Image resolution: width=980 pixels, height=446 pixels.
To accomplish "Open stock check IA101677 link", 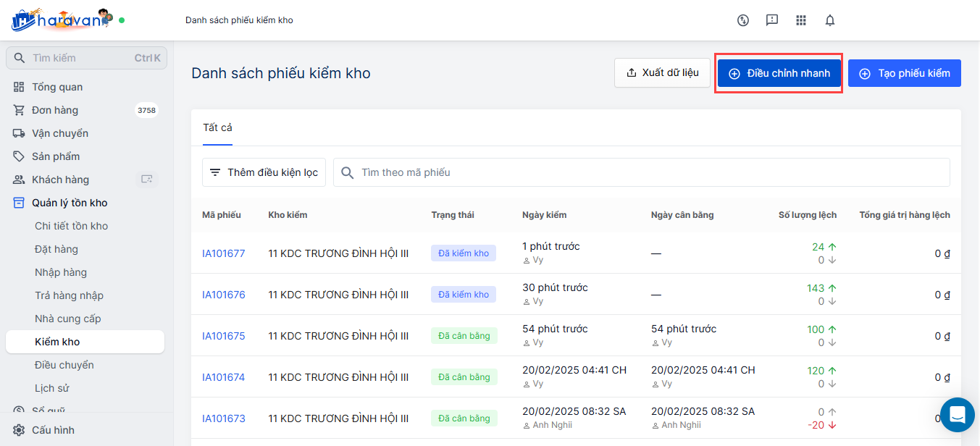I will (223, 253).
